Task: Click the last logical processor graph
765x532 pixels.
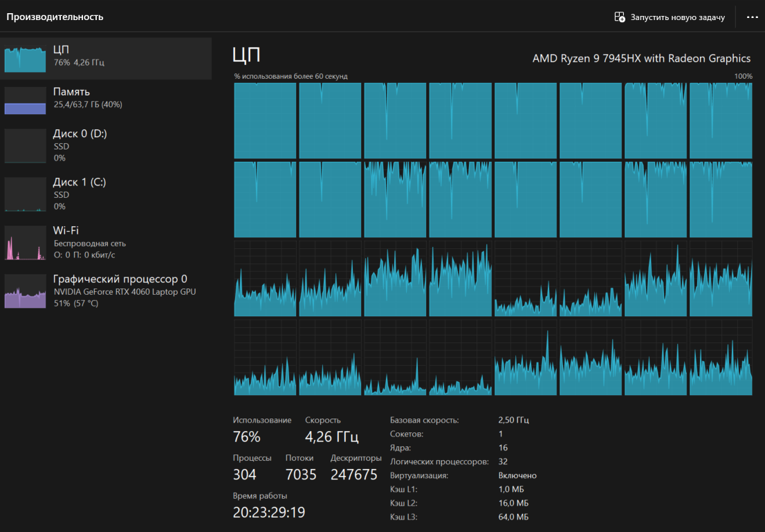Action: pyautogui.click(x=720, y=358)
